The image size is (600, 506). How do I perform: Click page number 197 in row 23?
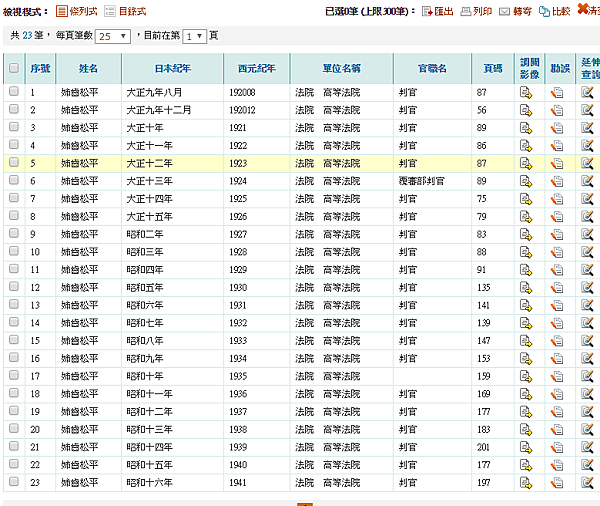tap(484, 483)
